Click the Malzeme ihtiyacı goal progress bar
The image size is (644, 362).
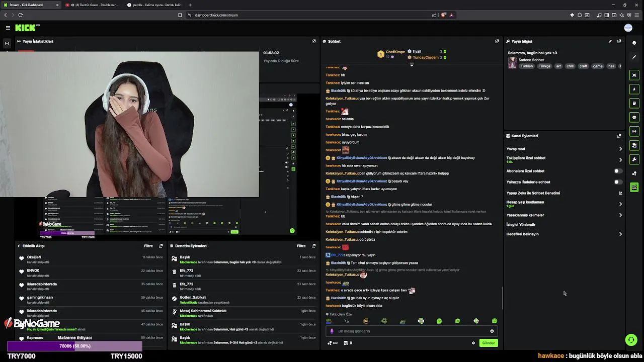(x=74, y=346)
